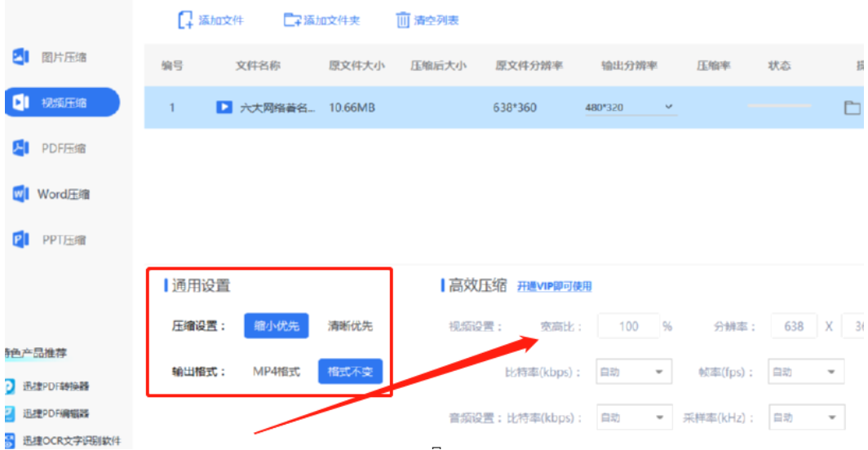Screen dimensions: 868x450
Task: Click the 清空列表 button label
Action: click(x=436, y=20)
